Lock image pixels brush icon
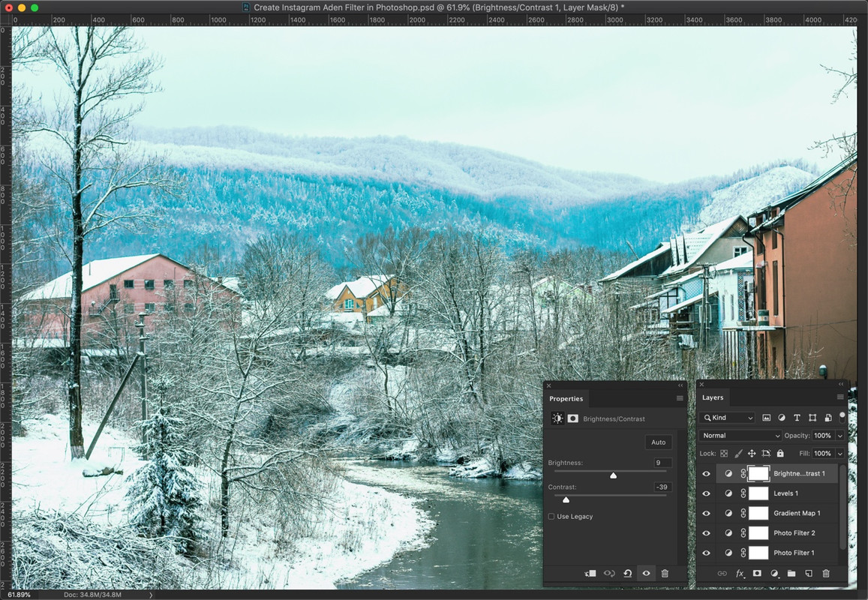The width and height of the screenshot is (868, 600). (738, 453)
